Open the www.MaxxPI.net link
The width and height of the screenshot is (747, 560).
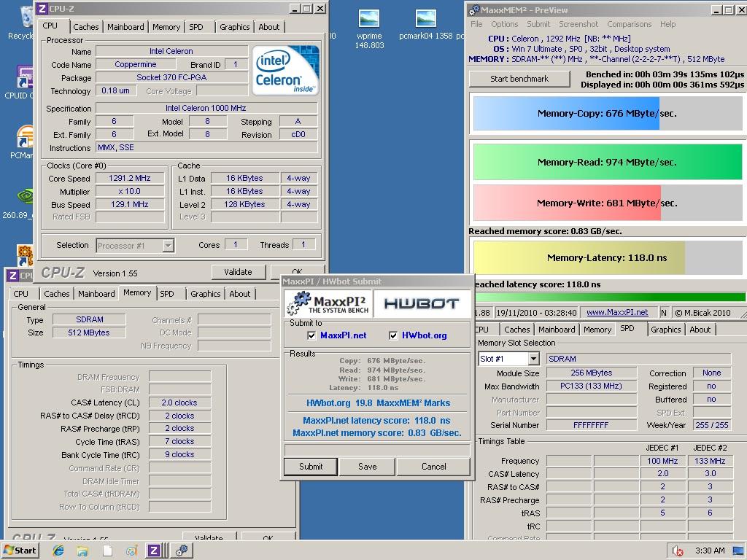coord(617,312)
